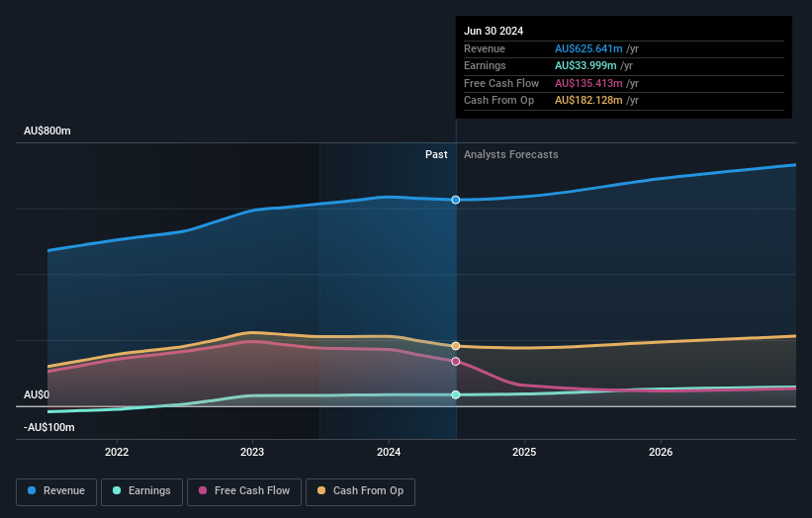Click the pink Free Cash Flow legend dot
Viewport: 812px width, 518px height.
tap(203, 490)
